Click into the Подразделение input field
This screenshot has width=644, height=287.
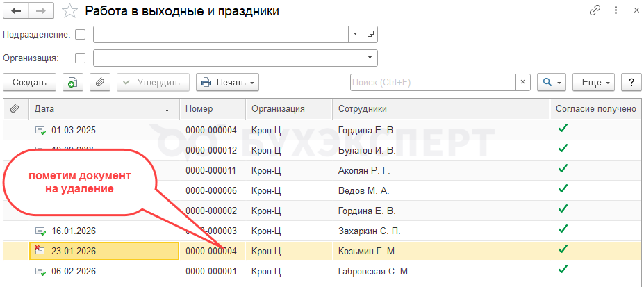(221, 35)
